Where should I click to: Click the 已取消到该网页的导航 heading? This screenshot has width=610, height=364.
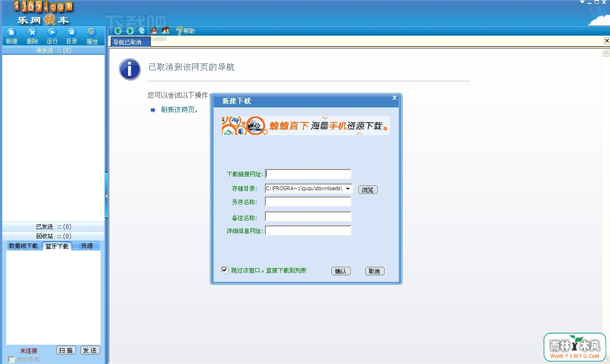(191, 67)
